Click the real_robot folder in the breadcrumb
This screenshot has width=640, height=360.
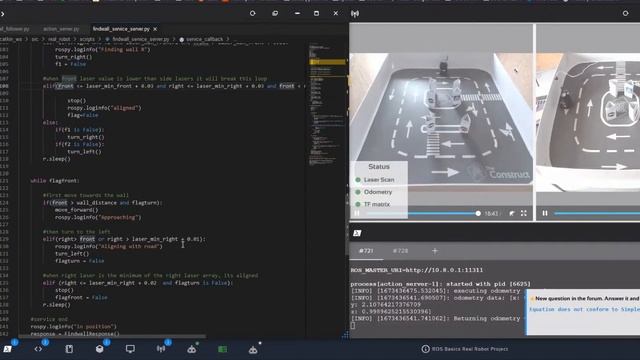(x=59, y=39)
